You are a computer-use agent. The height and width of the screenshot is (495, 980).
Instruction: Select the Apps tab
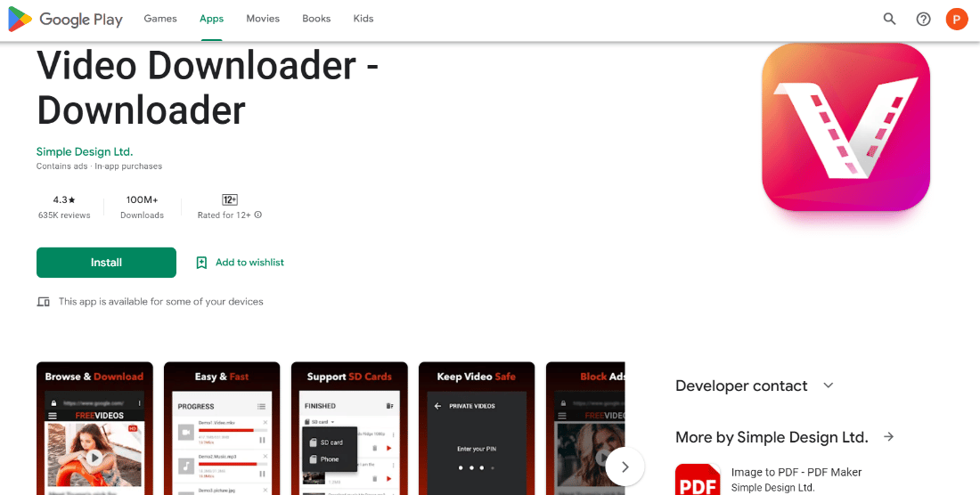(x=211, y=19)
